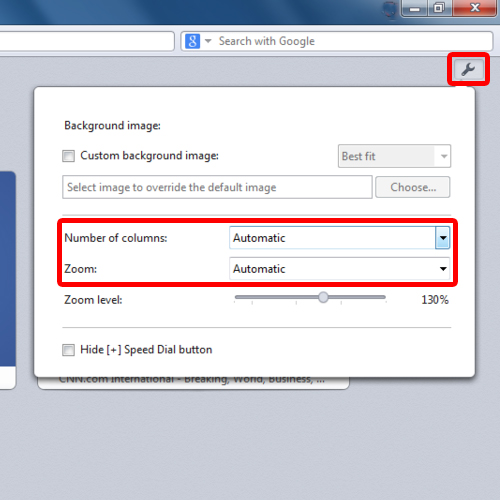Minimize the browser window
The height and width of the screenshot is (500, 500).
(414, 8)
